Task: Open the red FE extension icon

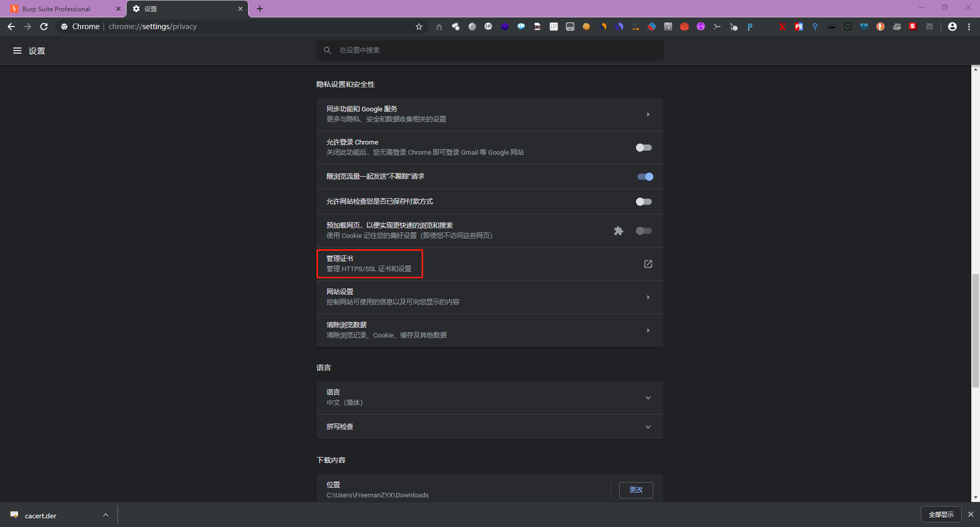Action: [799, 27]
